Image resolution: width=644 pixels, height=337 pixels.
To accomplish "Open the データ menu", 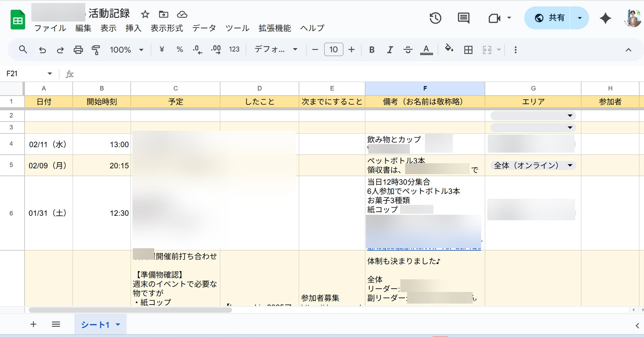I will pos(204,28).
